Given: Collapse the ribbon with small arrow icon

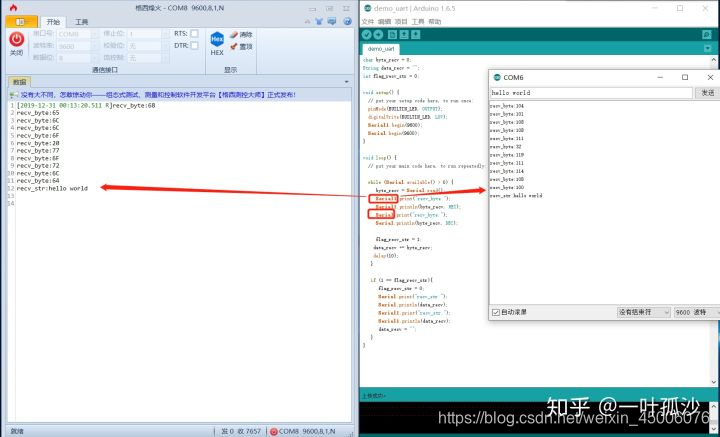Looking at the screenshot, I should pyautogui.click(x=309, y=21).
